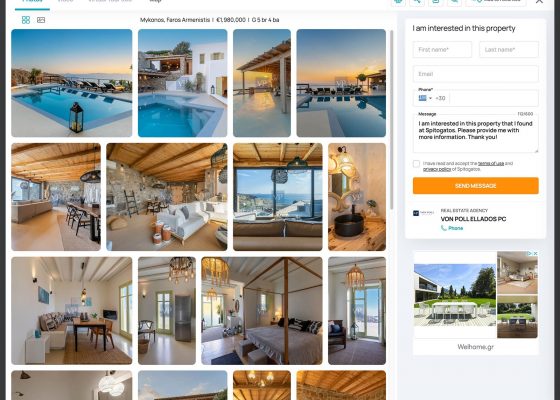Click the SEND MESSAGE button
Image resolution: width=560 pixels, height=400 pixels.
tap(475, 186)
